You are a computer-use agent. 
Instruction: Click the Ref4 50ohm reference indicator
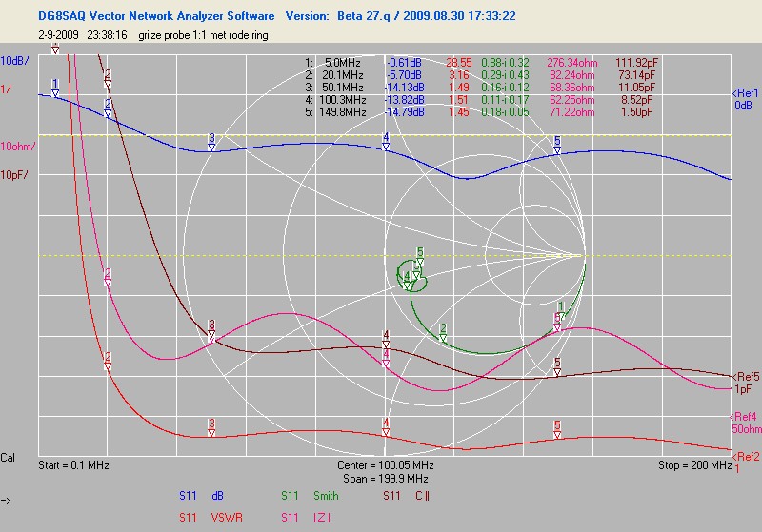(x=745, y=424)
